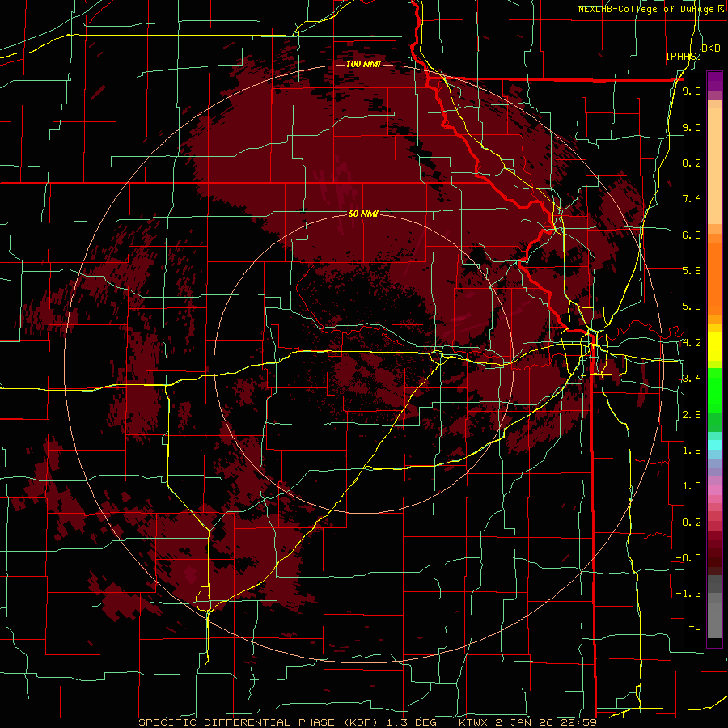Click the DKD label near the color scale
Screen dimensions: 728x728
click(x=711, y=49)
